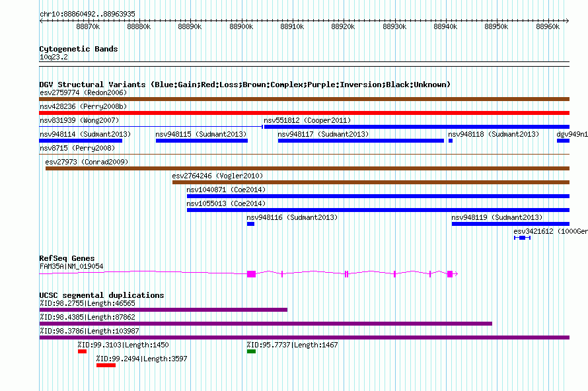Viewport: 588px width, 391px height.
Task: Click the large first exon of FAM35A
Action: click(x=251, y=274)
